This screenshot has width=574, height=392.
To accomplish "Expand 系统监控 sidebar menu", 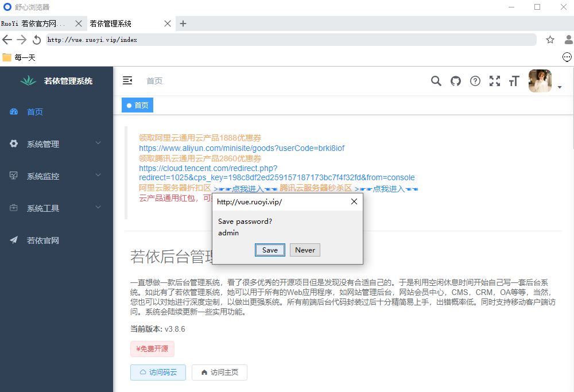I will 56,176.
